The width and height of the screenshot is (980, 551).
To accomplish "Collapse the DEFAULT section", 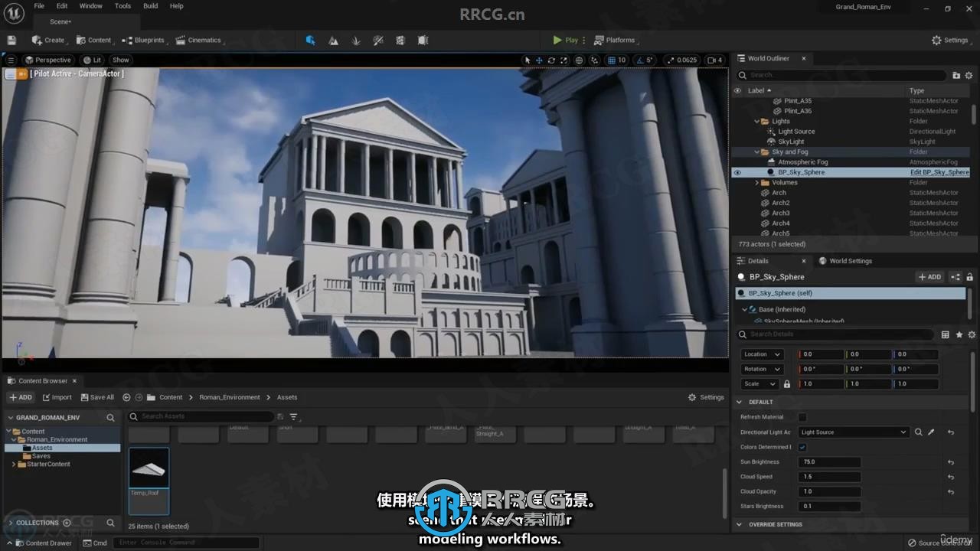I will tap(740, 402).
